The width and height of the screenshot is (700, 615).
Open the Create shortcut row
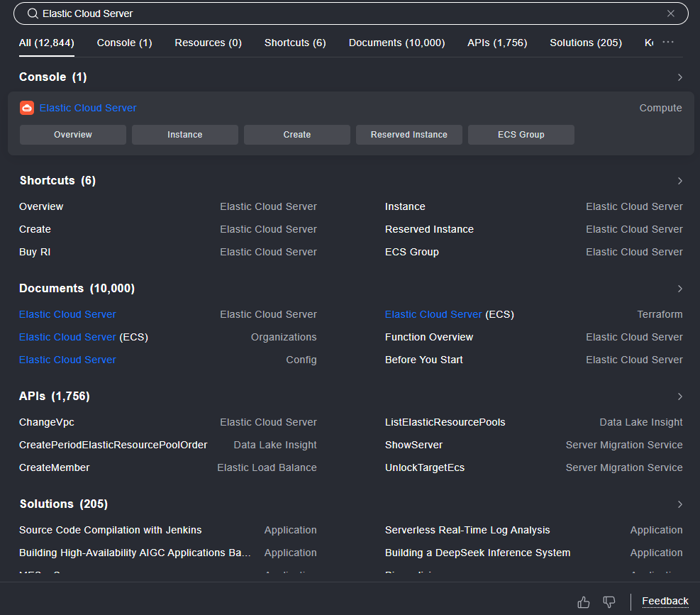(168, 230)
